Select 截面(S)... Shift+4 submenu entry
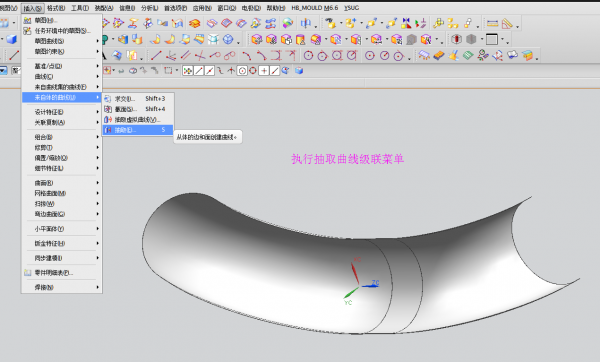600x362 pixels. tap(138, 109)
